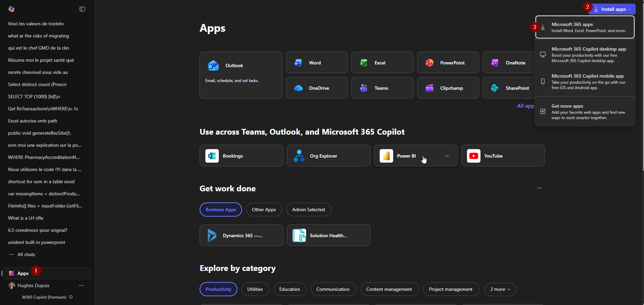Open the All apps link
This screenshot has width=644, height=305.
(526, 106)
